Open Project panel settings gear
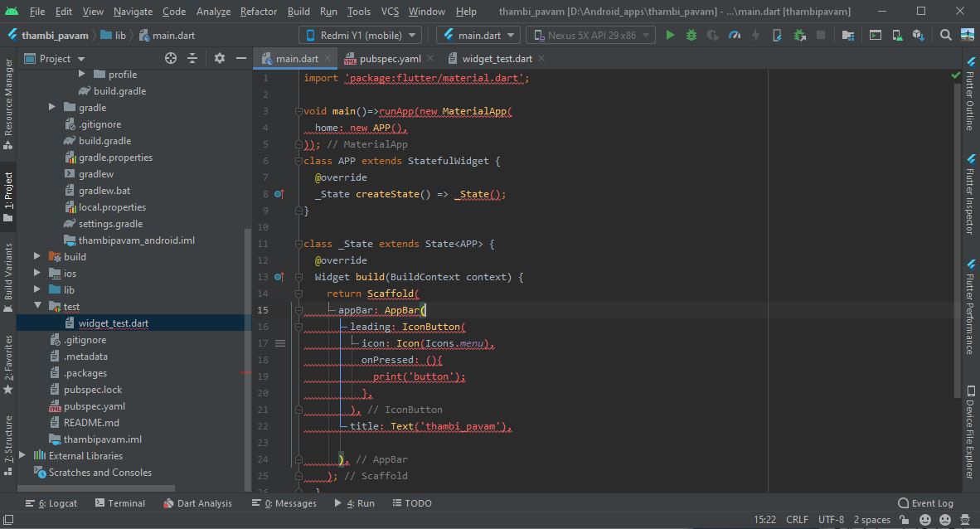Screen dimensions: 980x529 click(220, 58)
